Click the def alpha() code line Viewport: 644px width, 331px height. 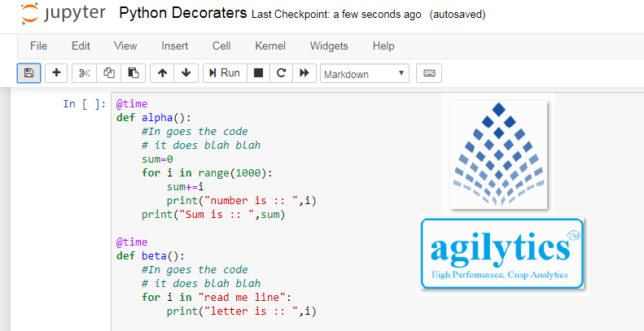tap(154, 118)
